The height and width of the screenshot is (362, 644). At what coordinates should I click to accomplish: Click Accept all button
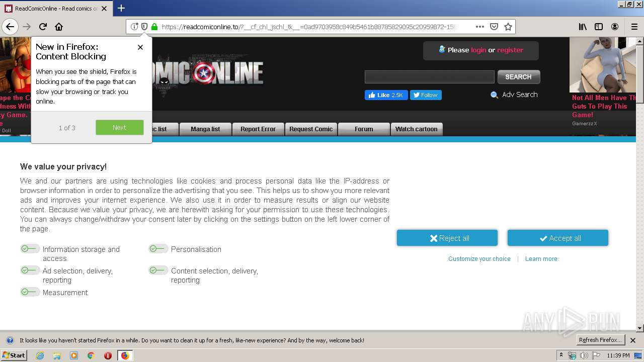pyautogui.click(x=558, y=238)
